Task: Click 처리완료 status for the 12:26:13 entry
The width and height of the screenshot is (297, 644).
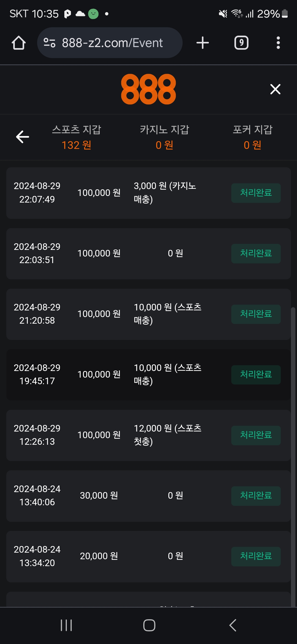Action: tap(256, 435)
